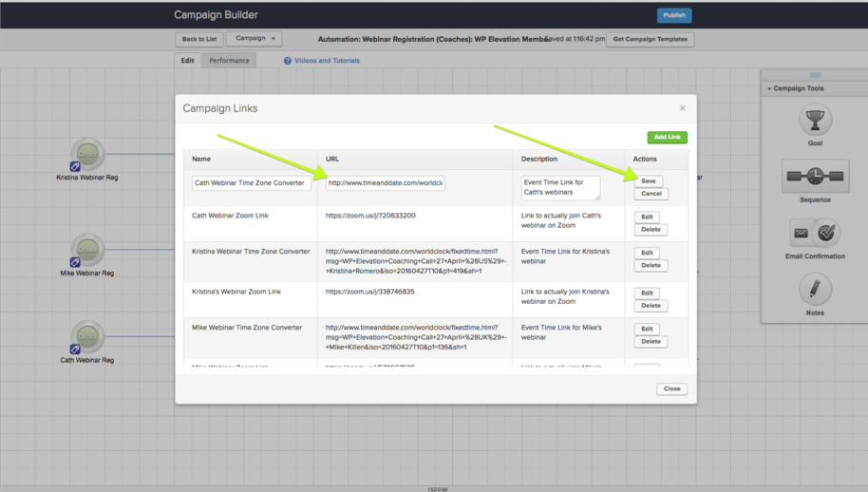The height and width of the screenshot is (492, 868).
Task: Collapse the Campaign Tools panel
Action: pyautogui.click(x=769, y=89)
